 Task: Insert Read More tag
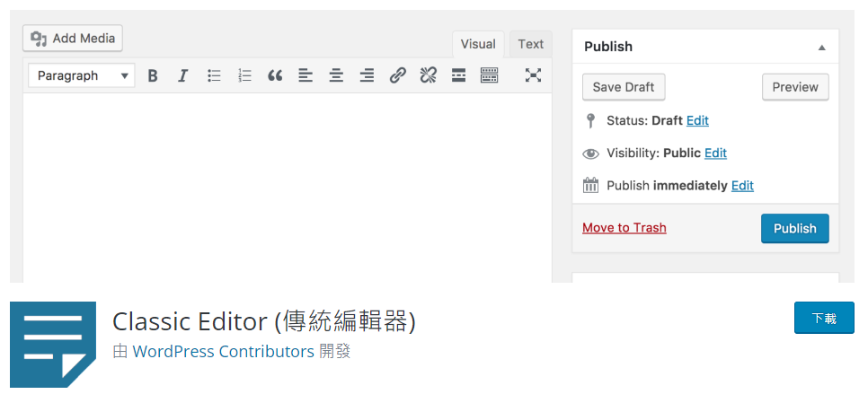458,75
